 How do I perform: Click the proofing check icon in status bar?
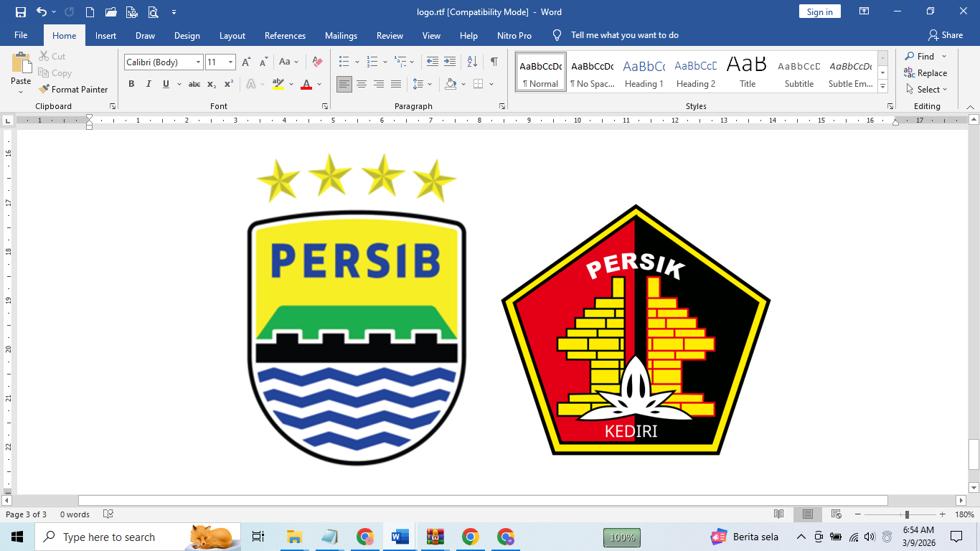coord(108,514)
